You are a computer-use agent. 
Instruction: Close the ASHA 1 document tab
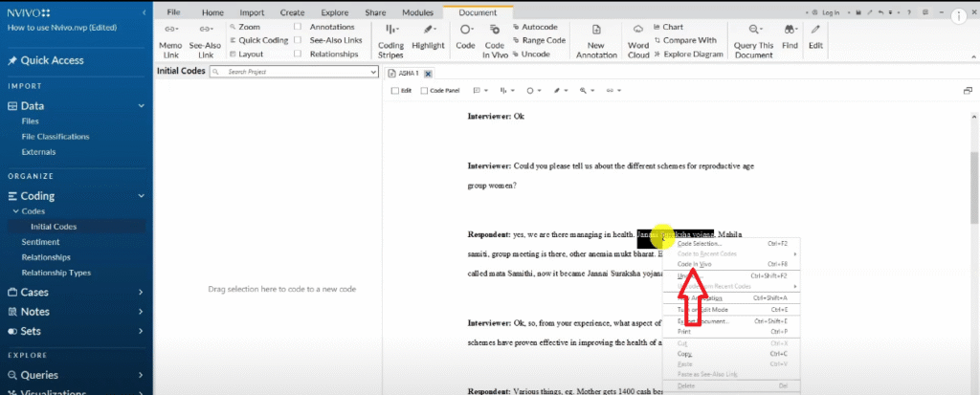[428, 74]
